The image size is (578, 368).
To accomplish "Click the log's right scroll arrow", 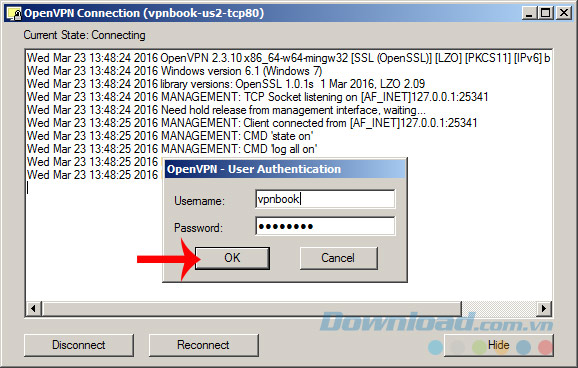I will coord(544,308).
